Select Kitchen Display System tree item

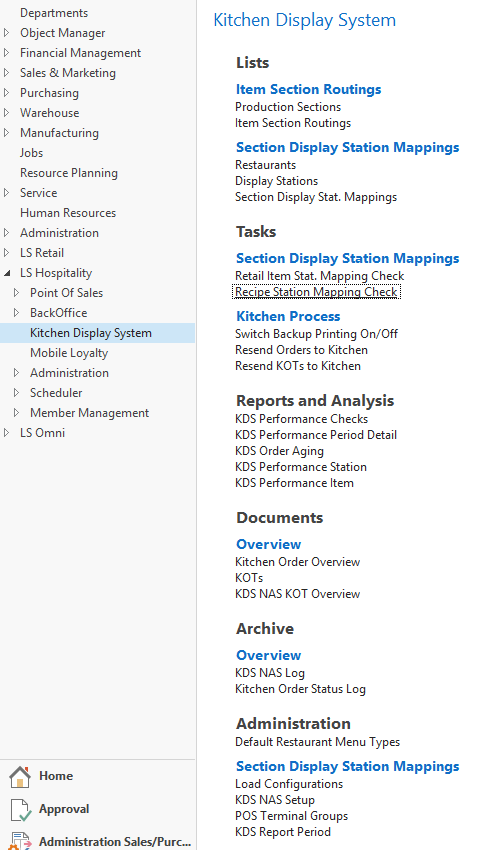[91, 333]
